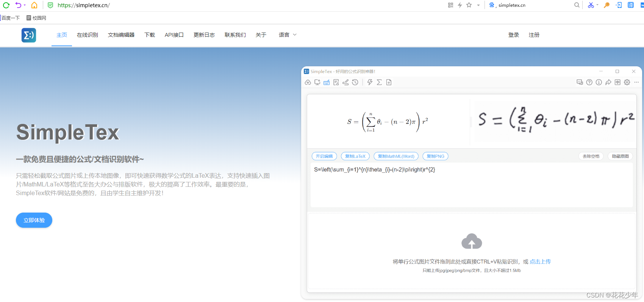This screenshot has height=302, width=644.
Task: Open 文档编辑器 document editor menu item
Action: click(x=121, y=35)
